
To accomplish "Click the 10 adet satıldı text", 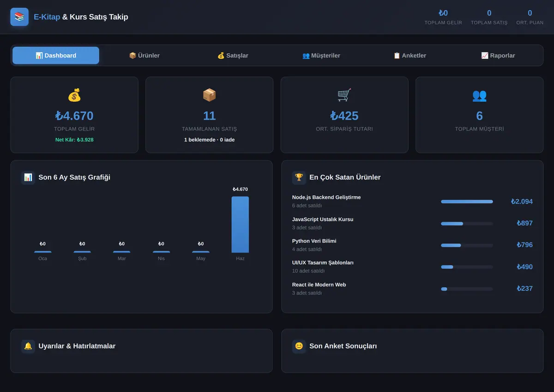I will (x=308, y=271).
